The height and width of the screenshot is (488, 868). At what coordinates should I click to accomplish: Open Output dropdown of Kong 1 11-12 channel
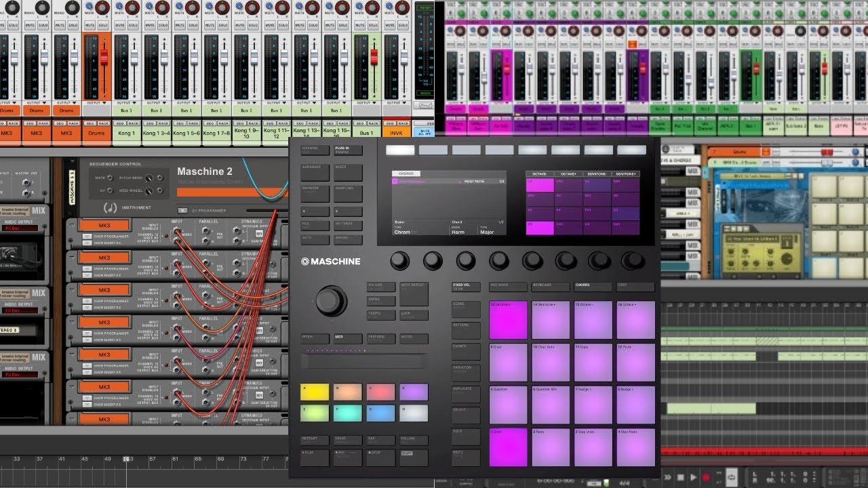click(x=275, y=103)
